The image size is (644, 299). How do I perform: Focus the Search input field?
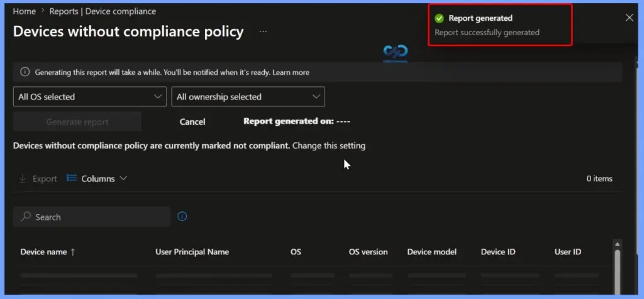click(x=92, y=217)
